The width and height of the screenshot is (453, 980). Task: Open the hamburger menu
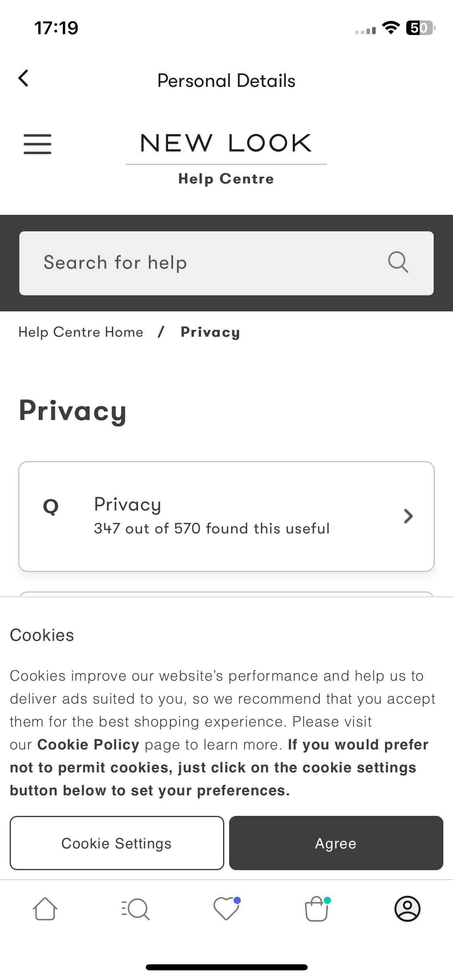coord(37,144)
